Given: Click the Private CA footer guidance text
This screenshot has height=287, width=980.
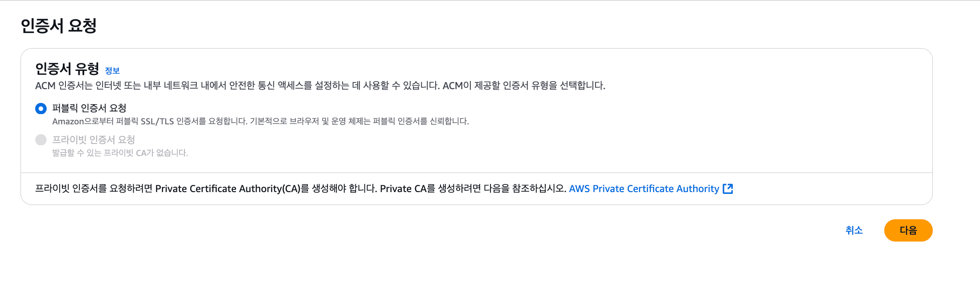Looking at the screenshot, I should pos(298,189).
